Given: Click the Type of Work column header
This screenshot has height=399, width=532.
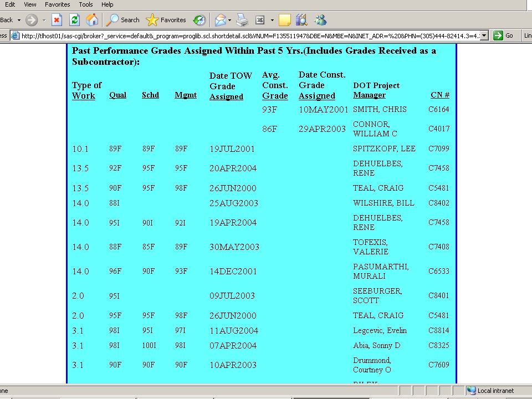Looking at the screenshot, I should tap(87, 90).
